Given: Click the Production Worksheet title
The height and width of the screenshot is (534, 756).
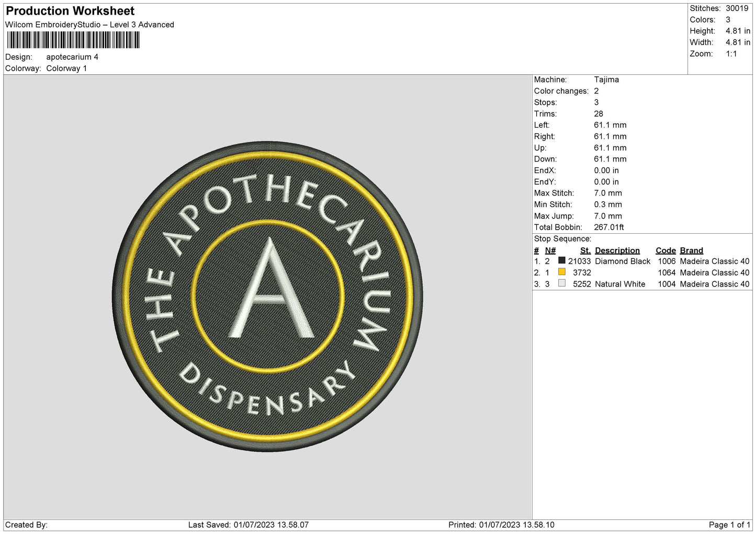Looking at the screenshot, I should pyautogui.click(x=70, y=11).
